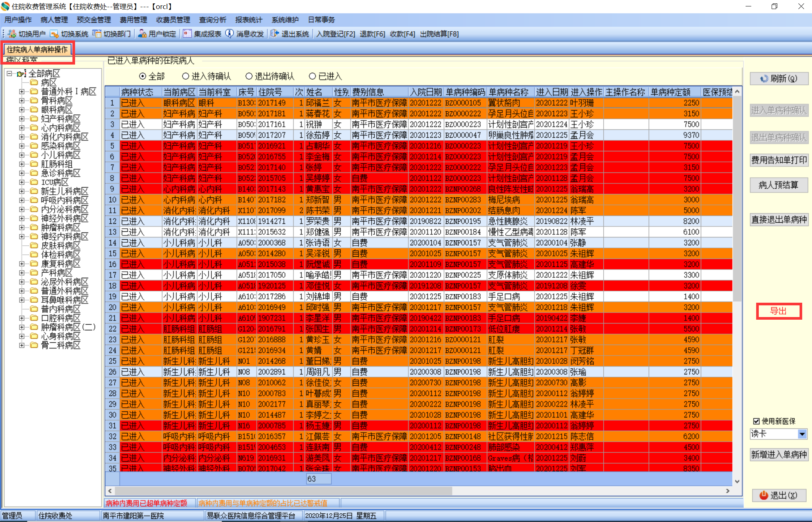Select patient row 邱福兰 in the table
812x522 pixels.
coord(317,103)
